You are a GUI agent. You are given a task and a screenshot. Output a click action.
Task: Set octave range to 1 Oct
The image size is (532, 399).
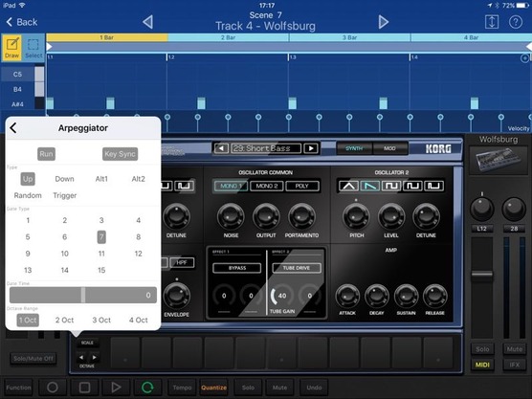(x=28, y=320)
